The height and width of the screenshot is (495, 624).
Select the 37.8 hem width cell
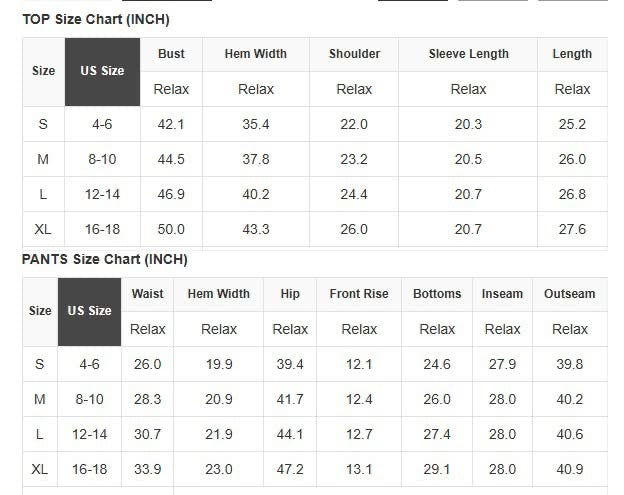(x=256, y=160)
